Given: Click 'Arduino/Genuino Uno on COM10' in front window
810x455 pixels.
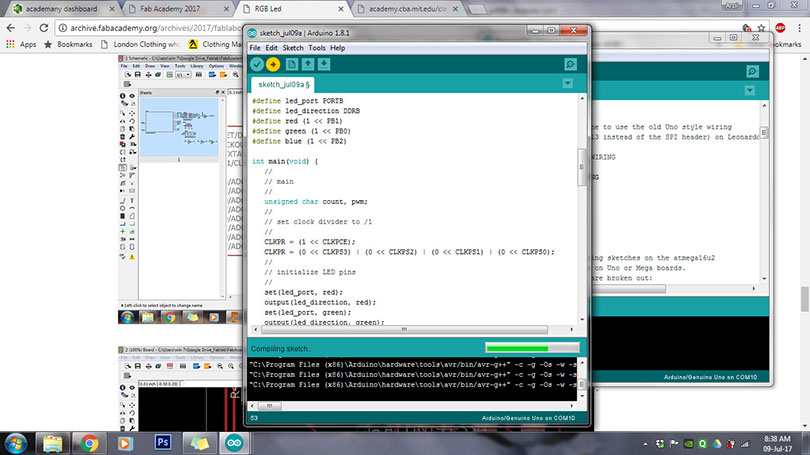Looking at the screenshot, I should (528, 418).
